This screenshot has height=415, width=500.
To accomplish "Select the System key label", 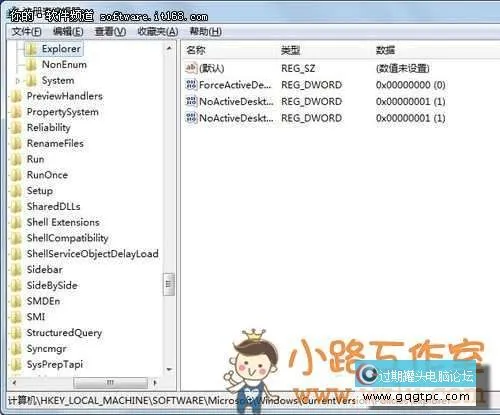I will (x=58, y=80).
